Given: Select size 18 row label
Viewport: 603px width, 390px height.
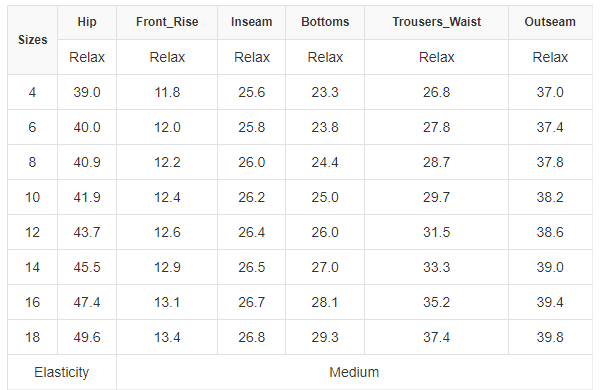Looking at the screenshot, I should pyautogui.click(x=32, y=337).
